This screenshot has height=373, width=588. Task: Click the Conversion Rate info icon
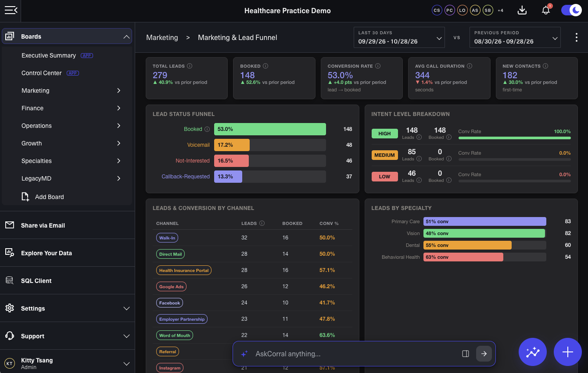378,66
